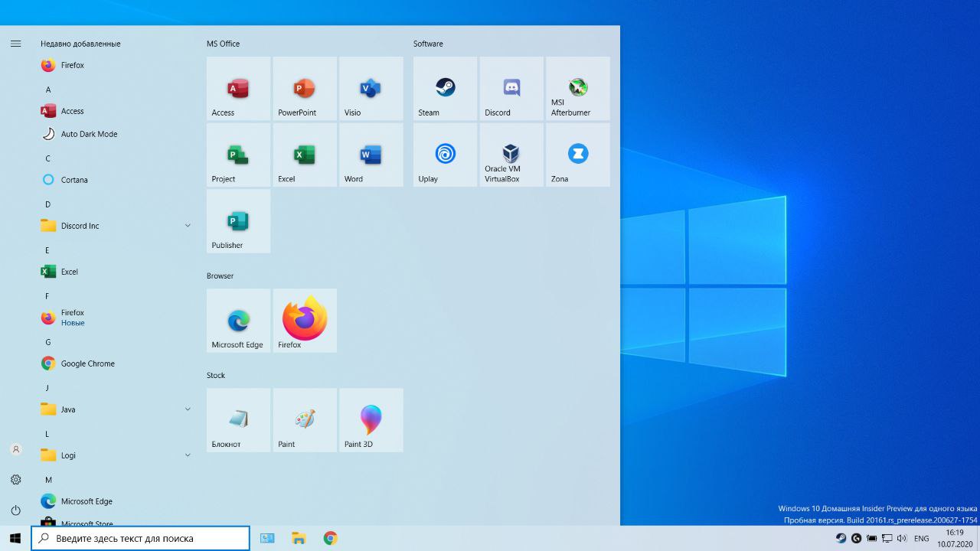Open Access from the alphabetical app list
This screenshot has height=551, width=980.
pyautogui.click(x=116, y=111)
